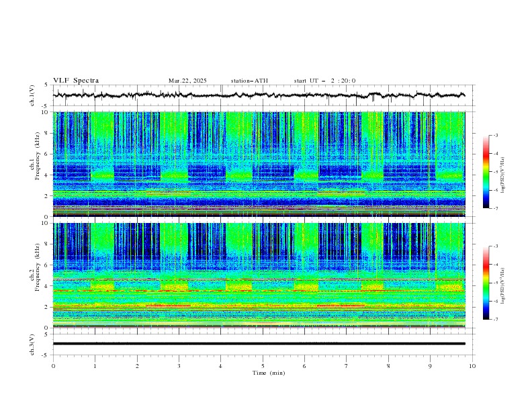Viewport: 532px width, 411px height.
Task: Click the "station=ATH" header label
Action: 249,81
